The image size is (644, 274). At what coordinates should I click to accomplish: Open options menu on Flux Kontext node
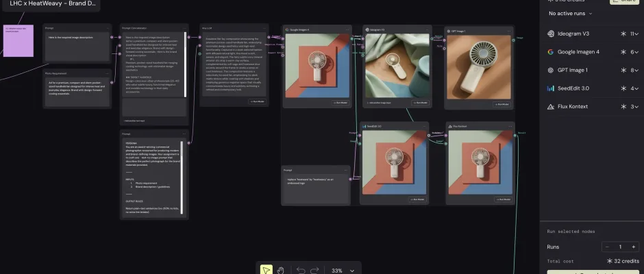[x=510, y=126]
